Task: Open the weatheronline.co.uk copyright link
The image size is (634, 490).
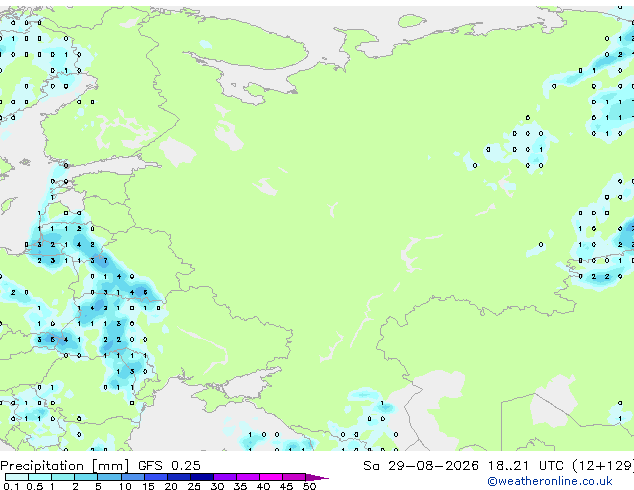Action: [550, 481]
